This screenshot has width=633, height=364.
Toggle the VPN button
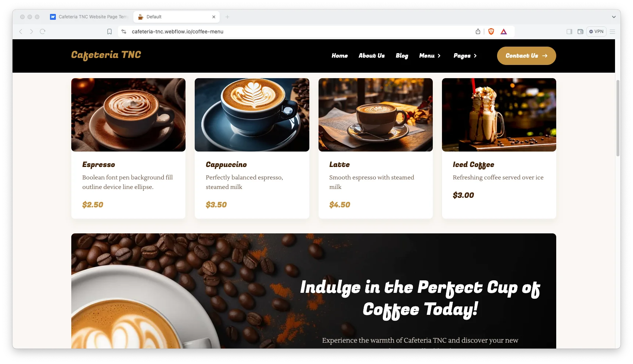596,32
